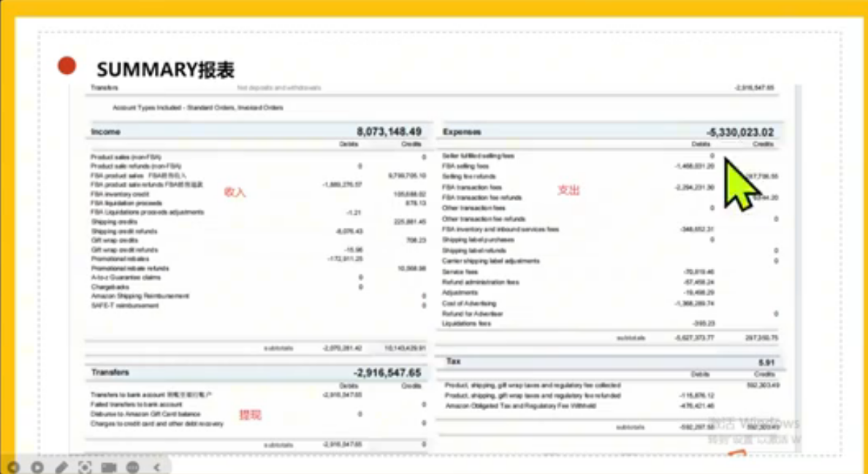Click the focus frame capture icon
The image size is (868, 474).
pos(85,467)
